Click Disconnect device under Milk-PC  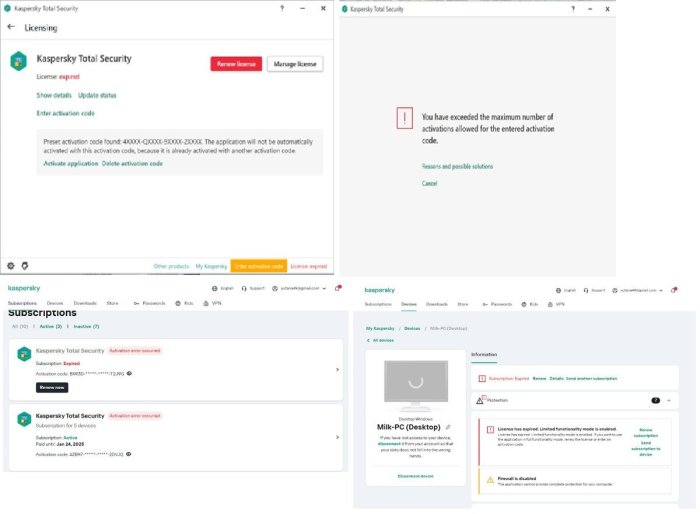point(416,476)
